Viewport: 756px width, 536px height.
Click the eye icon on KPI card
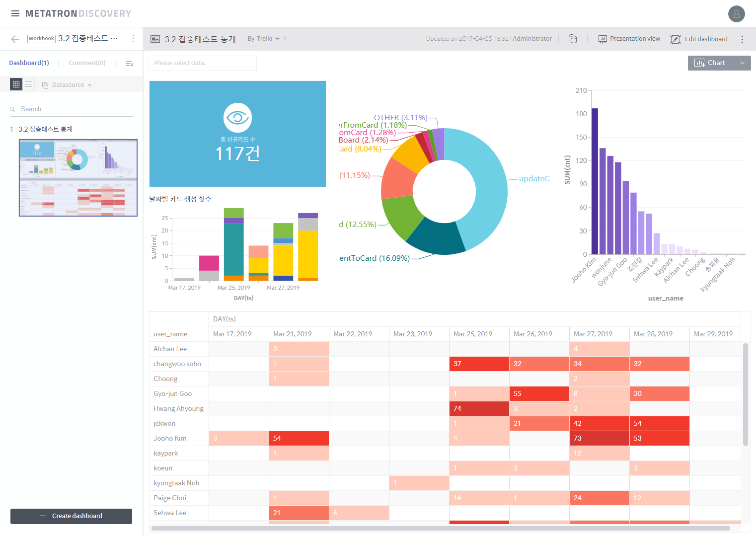237,117
